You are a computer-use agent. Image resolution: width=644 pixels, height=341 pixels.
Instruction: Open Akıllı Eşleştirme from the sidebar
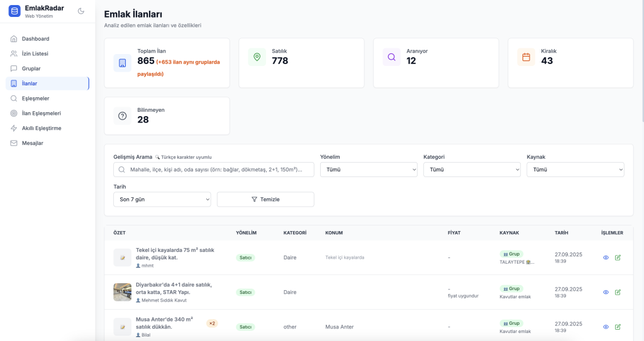point(42,128)
